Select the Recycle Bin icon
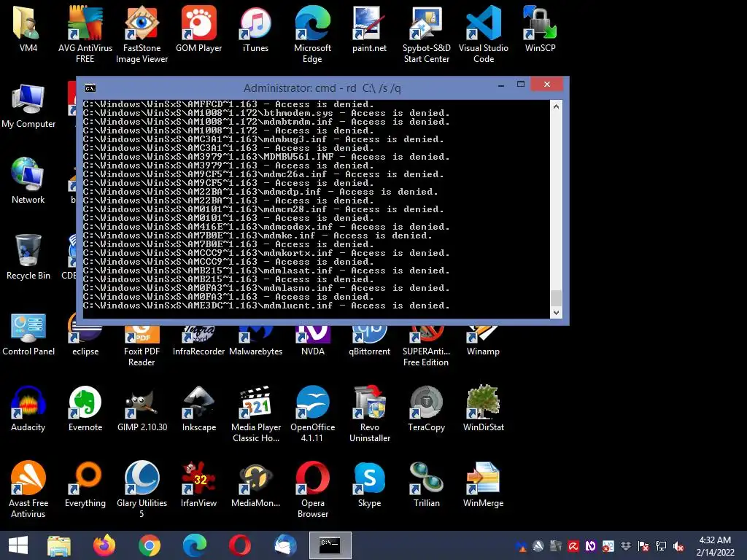The width and height of the screenshot is (747, 560). [28, 257]
